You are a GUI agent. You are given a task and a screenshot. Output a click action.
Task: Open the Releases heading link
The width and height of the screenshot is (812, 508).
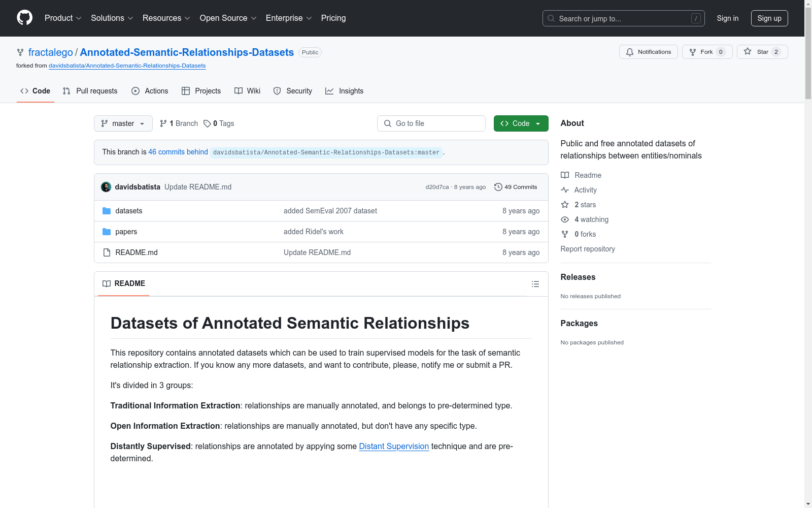click(x=578, y=277)
